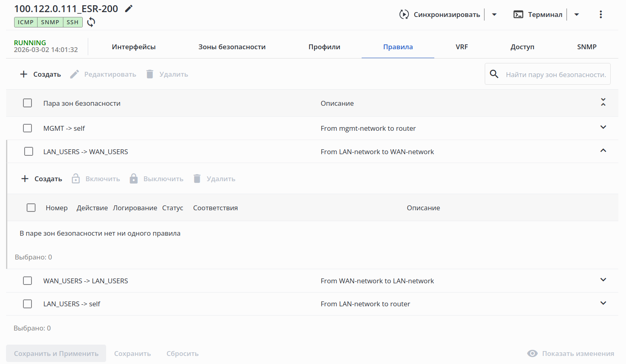
Task: Click the eye icon for Показать изменения
Action: pyautogui.click(x=532, y=354)
